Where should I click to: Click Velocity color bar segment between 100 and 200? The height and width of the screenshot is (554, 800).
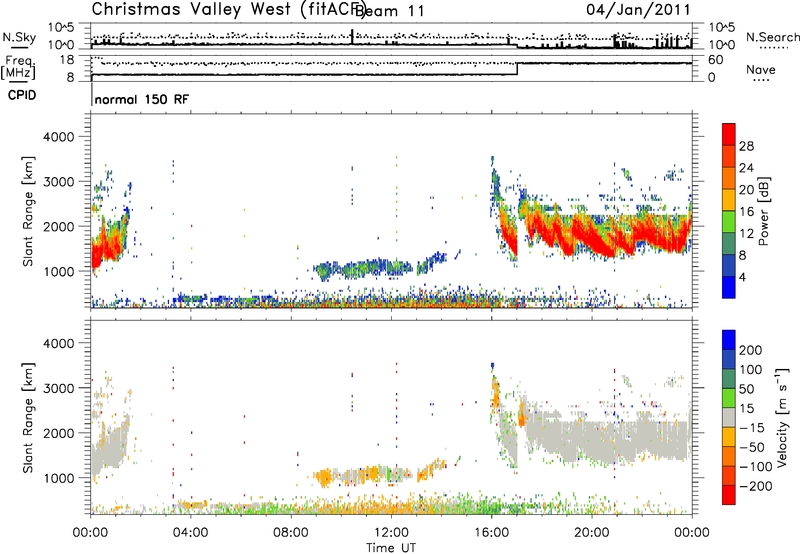click(729, 360)
